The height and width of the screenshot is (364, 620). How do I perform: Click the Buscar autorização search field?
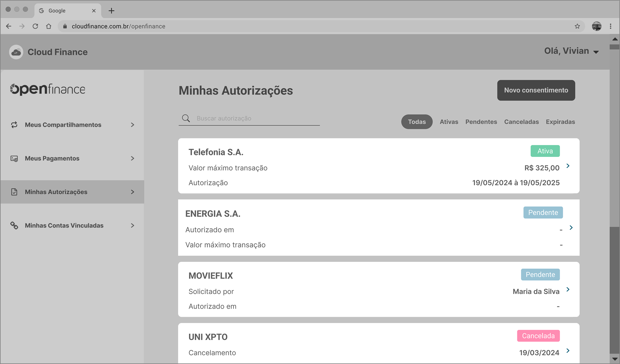[x=249, y=118]
